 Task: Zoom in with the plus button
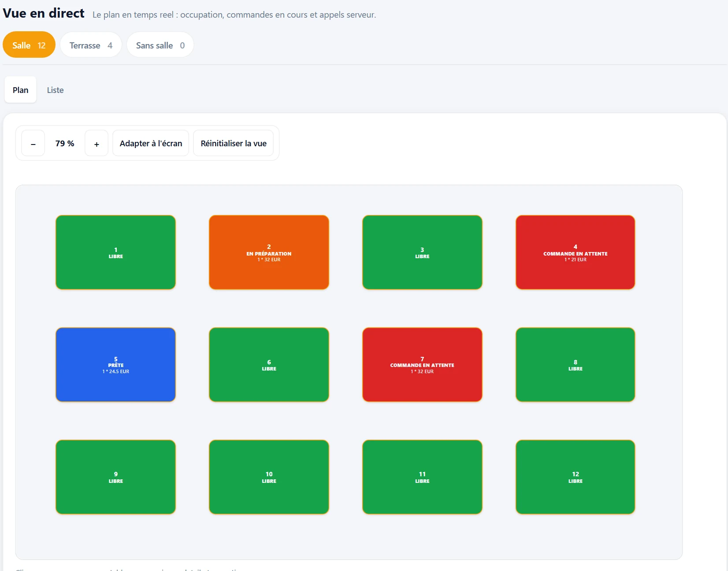(x=97, y=143)
